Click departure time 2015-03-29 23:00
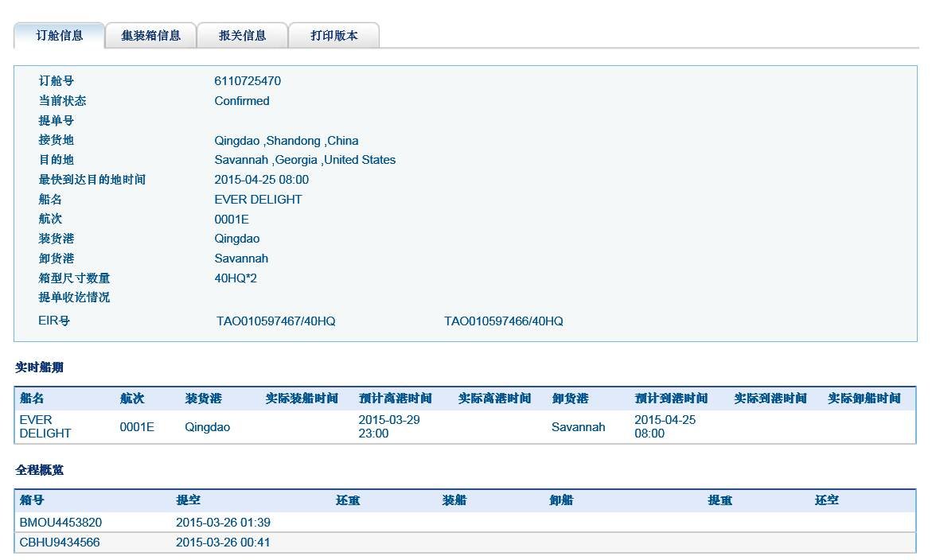932x560 pixels. pos(388,426)
